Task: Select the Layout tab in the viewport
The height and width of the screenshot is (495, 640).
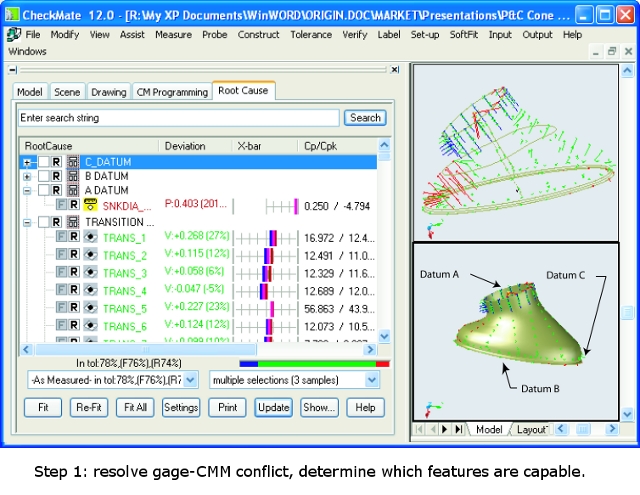Action: pos(531,430)
